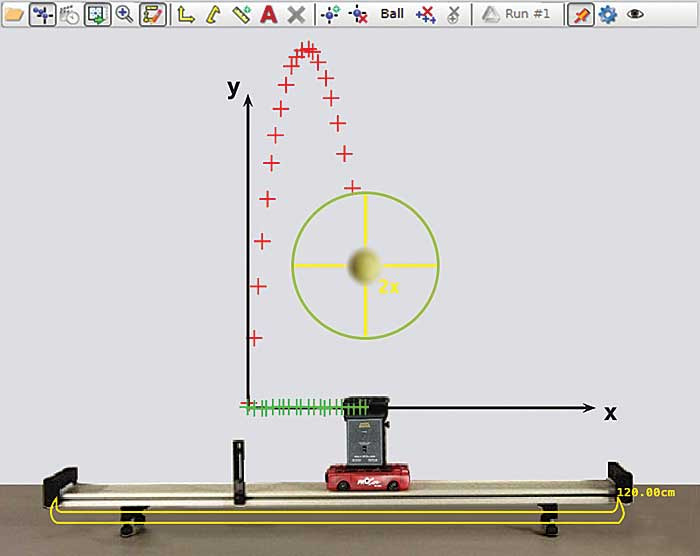Open a video file with the folder icon
The width and height of the screenshot is (700, 556).
coord(14,14)
